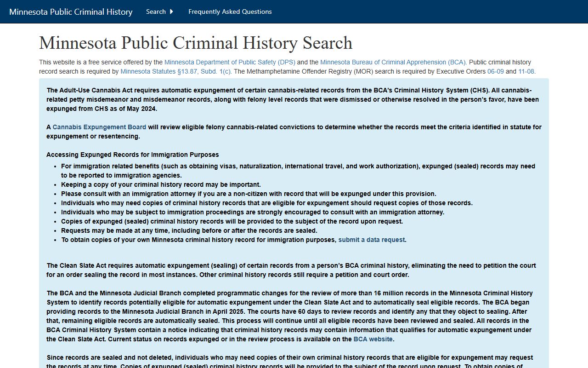The height and width of the screenshot is (368, 588).
Task: Click paragraph beginning 'The Adult-Use Cannabis Act requires'
Action: tap(293, 99)
